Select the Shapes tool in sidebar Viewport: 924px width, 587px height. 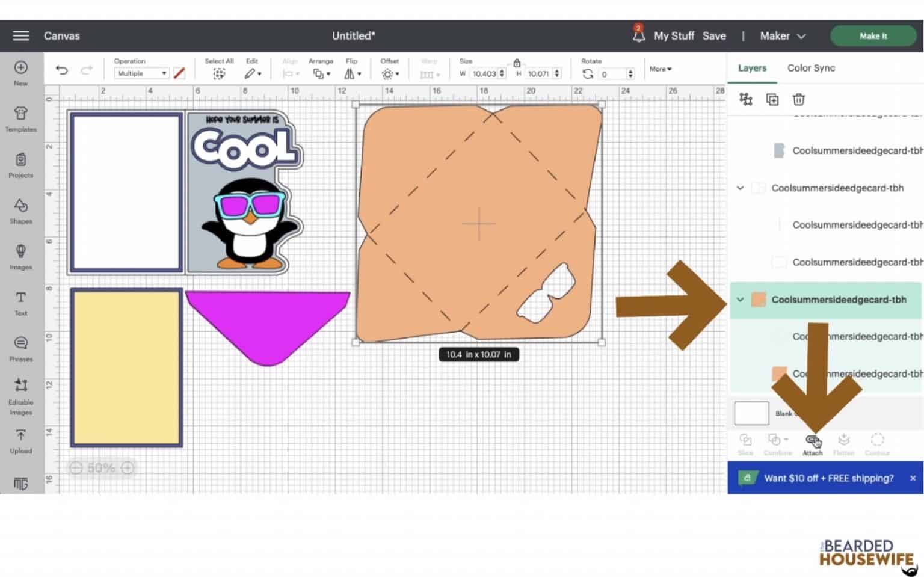[x=20, y=211]
